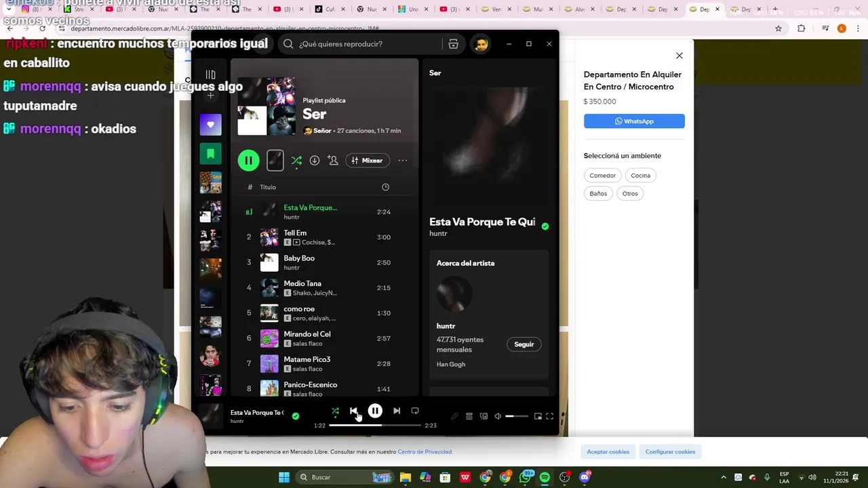Open more options for the Ser playlist
This screenshot has width=868, height=488.
point(403,161)
